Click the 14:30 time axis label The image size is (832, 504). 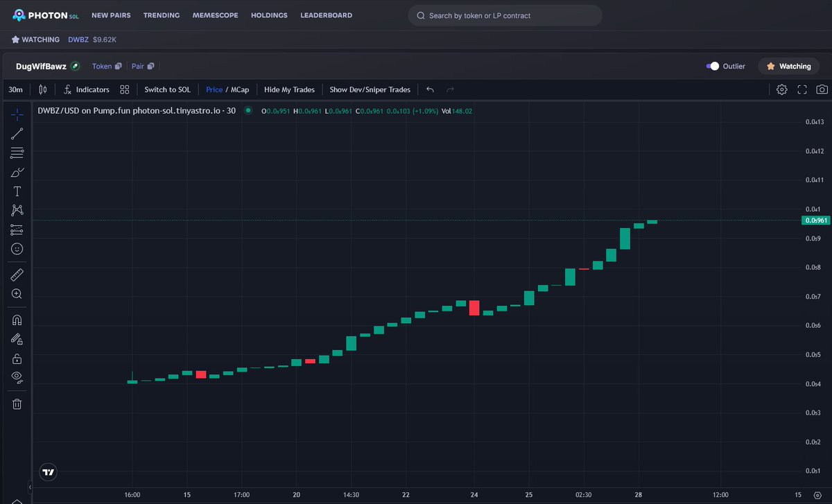351,494
